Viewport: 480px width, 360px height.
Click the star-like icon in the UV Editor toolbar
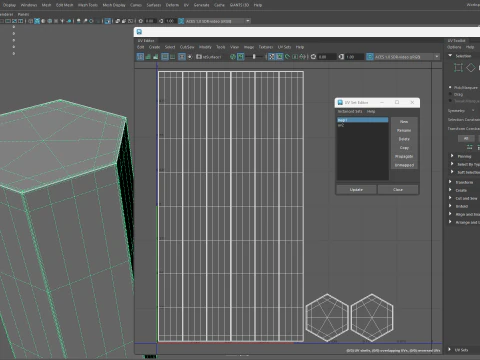(x=190, y=57)
